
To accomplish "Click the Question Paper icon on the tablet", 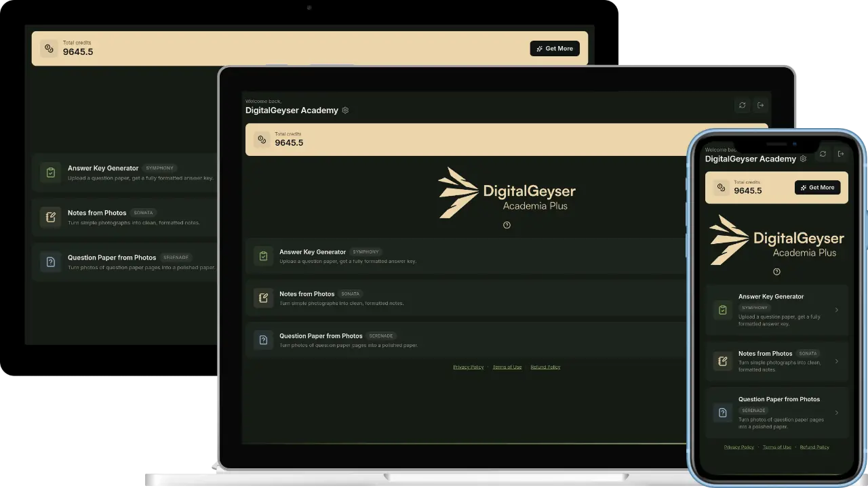I will pos(50,262).
